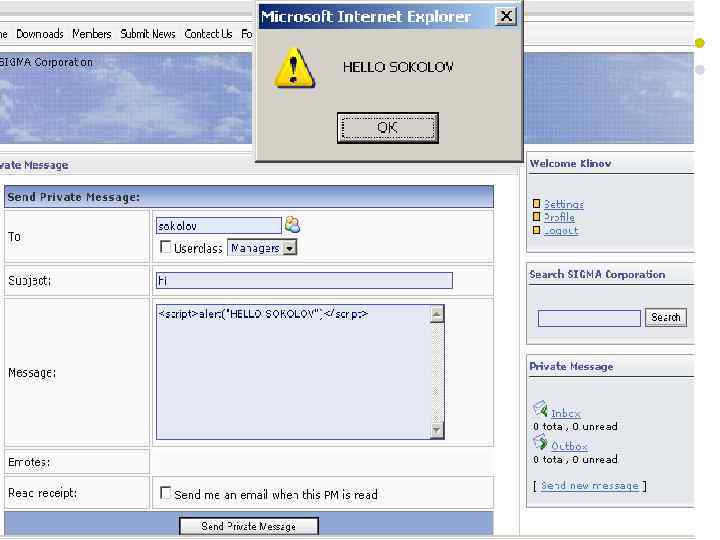Click OK in the alert dialog
The width and height of the screenshot is (720, 540).
tap(388, 128)
